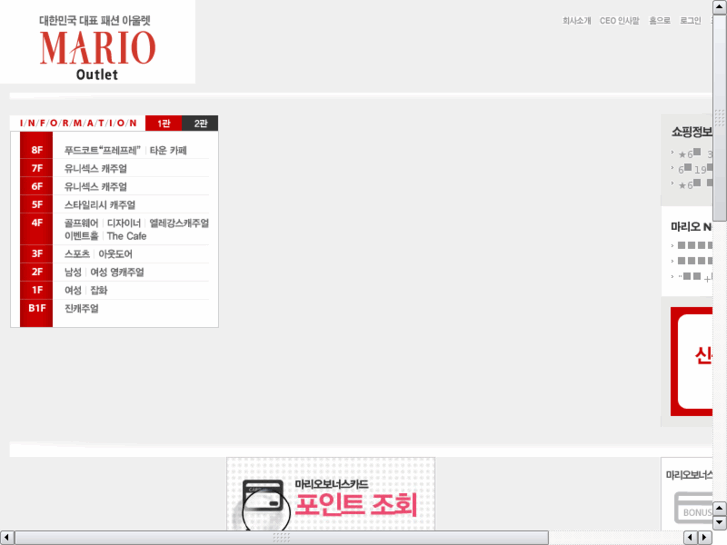
Task: Click the red banner on the right side
Action: [691, 361]
